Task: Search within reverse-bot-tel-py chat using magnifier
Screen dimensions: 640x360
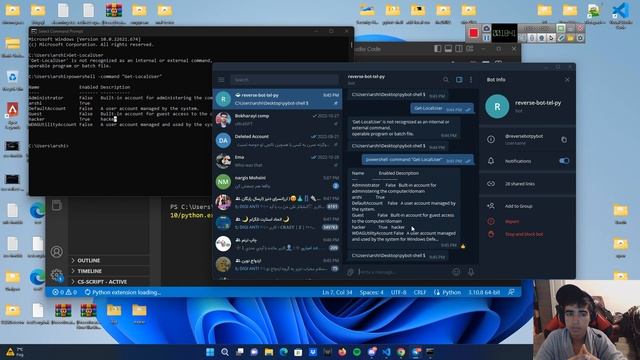Action: pyautogui.click(x=446, y=80)
